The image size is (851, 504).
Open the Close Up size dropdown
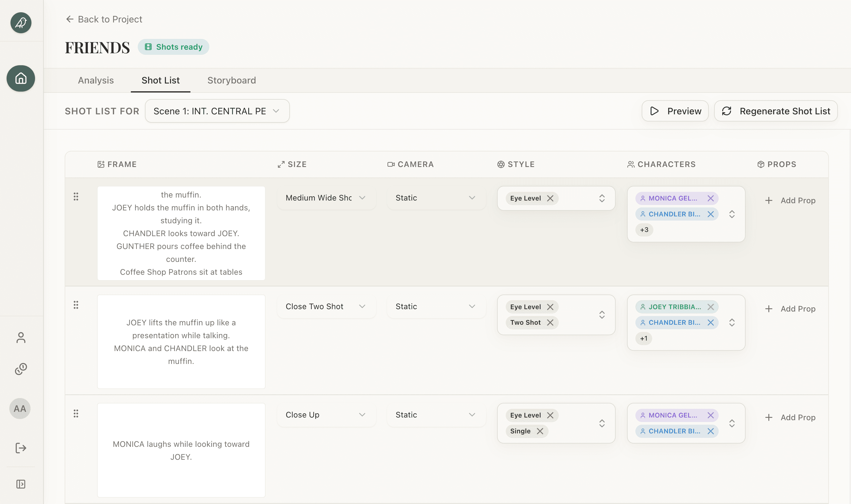[x=326, y=415]
